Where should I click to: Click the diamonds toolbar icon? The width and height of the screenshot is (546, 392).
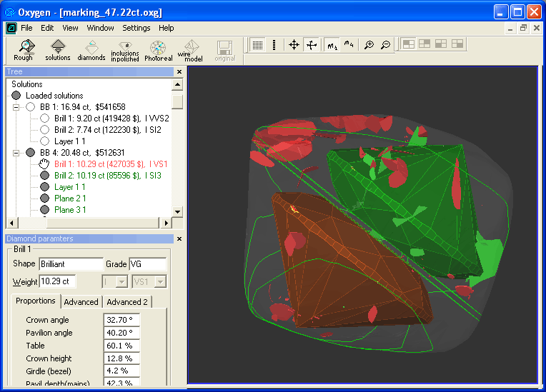pos(91,50)
